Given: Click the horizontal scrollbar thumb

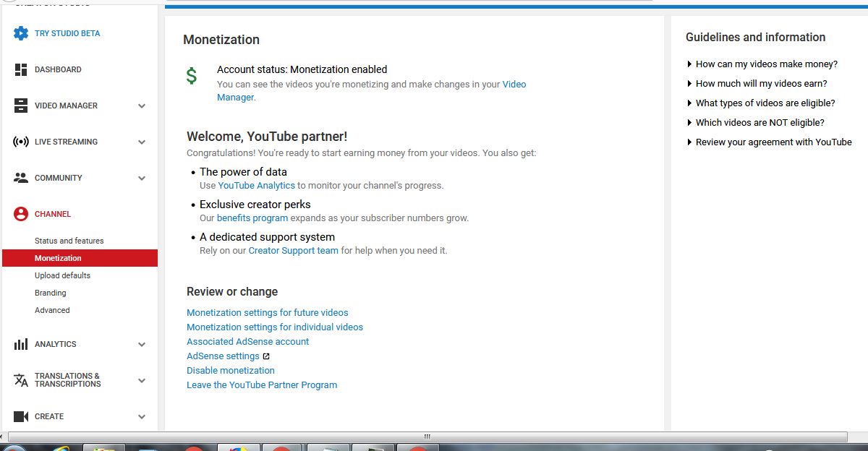Looking at the screenshot, I should (427, 437).
